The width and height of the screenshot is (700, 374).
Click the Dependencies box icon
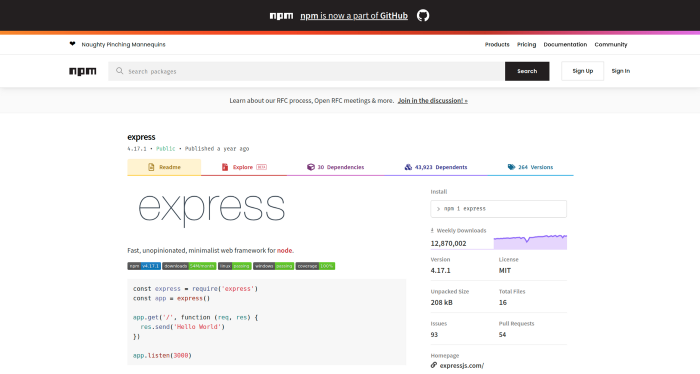(x=311, y=167)
